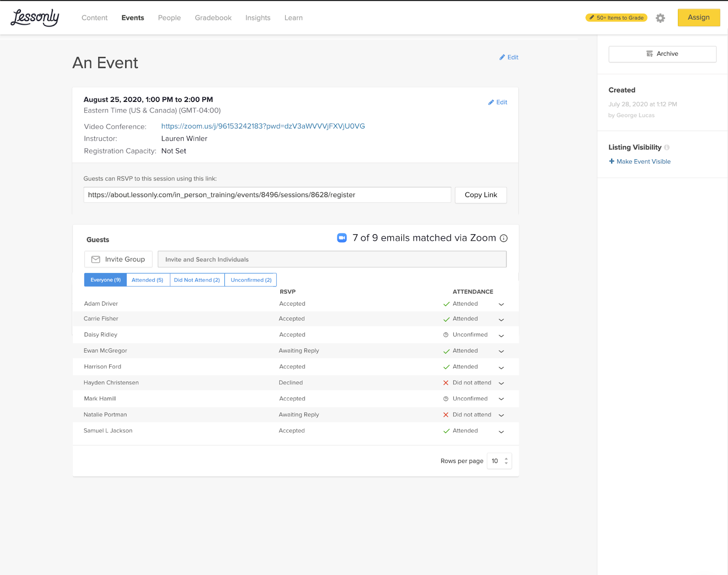Viewport: 728px width, 575px height.
Task: Click guest name Samuel L Jackson
Action: 108,431
